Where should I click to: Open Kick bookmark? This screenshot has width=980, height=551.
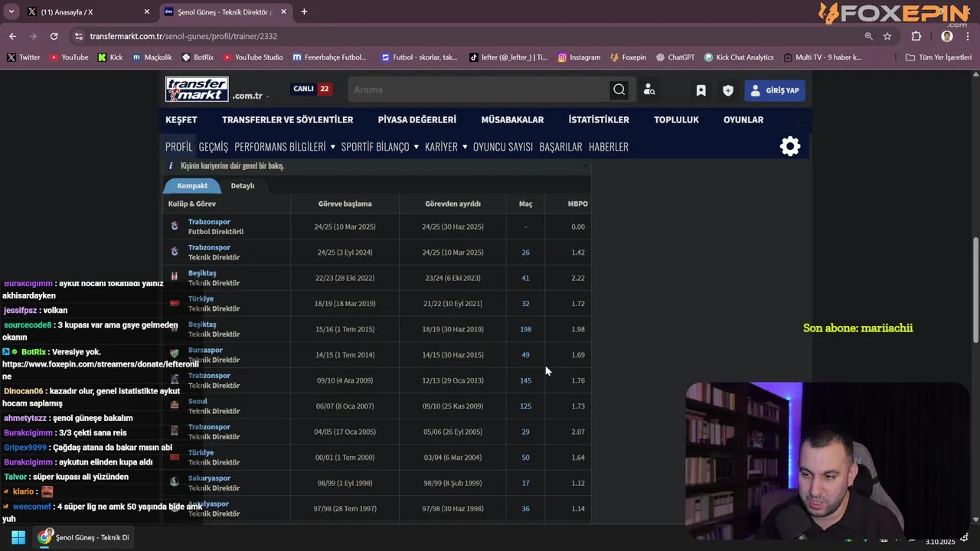(110, 57)
